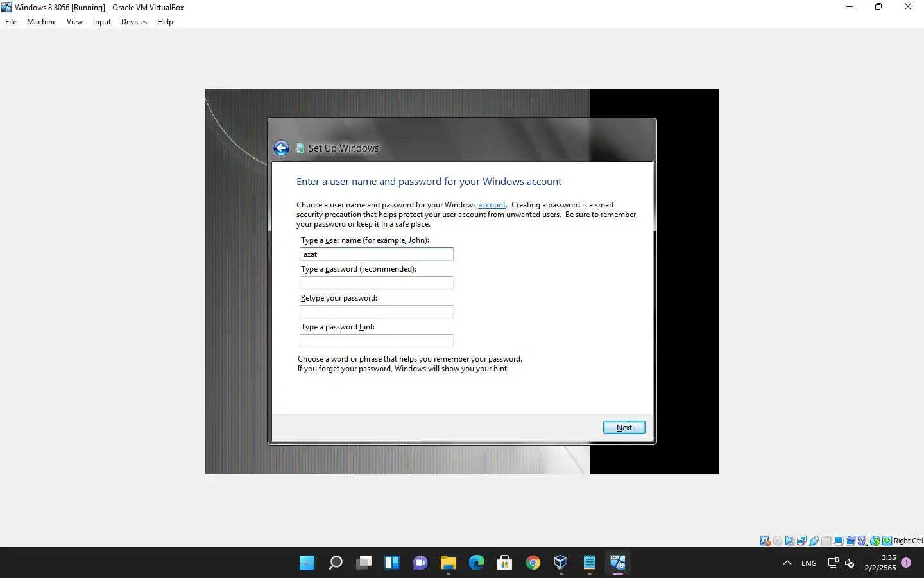Minimize the VirtualBox window
The width and height of the screenshot is (924, 578).
[850, 7]
